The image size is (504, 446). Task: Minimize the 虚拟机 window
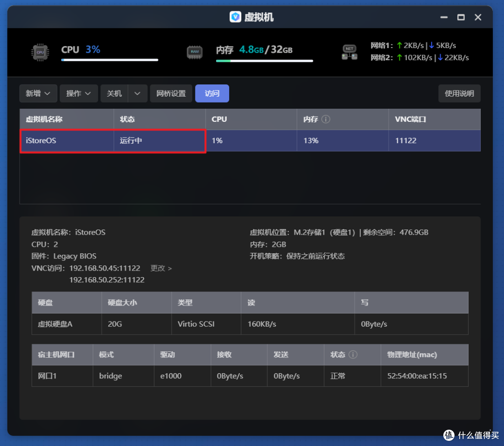coord(444,17)
